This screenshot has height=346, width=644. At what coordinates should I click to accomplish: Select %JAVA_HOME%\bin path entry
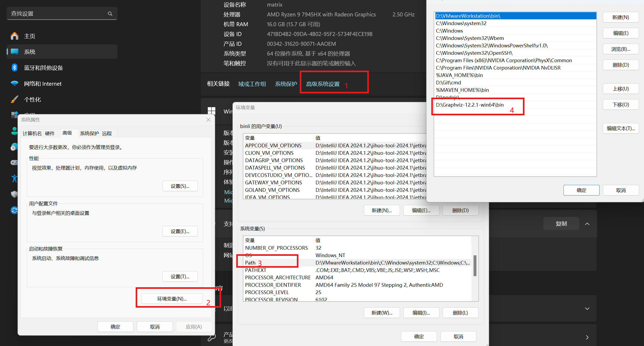(x=515, y=75)
